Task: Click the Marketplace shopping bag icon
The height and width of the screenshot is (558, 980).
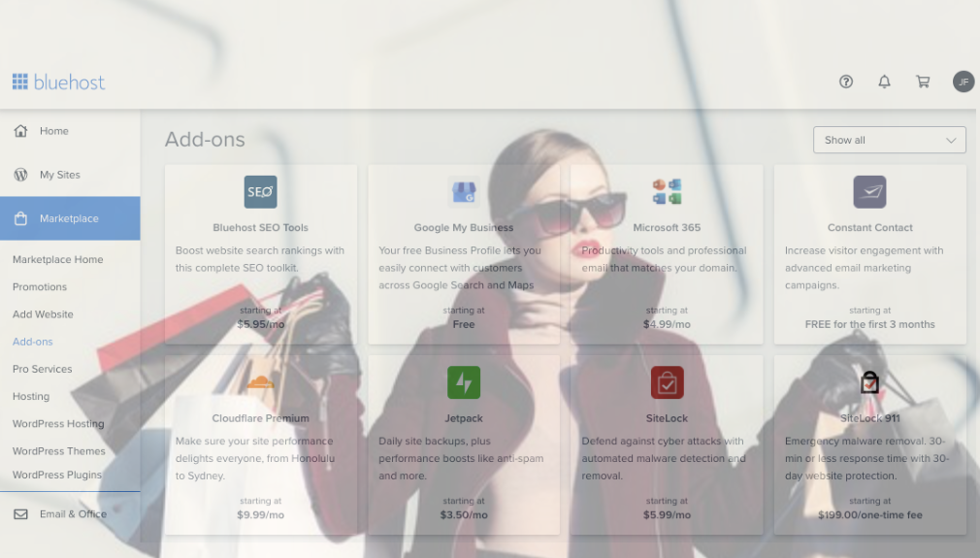Action: point(20,218)
